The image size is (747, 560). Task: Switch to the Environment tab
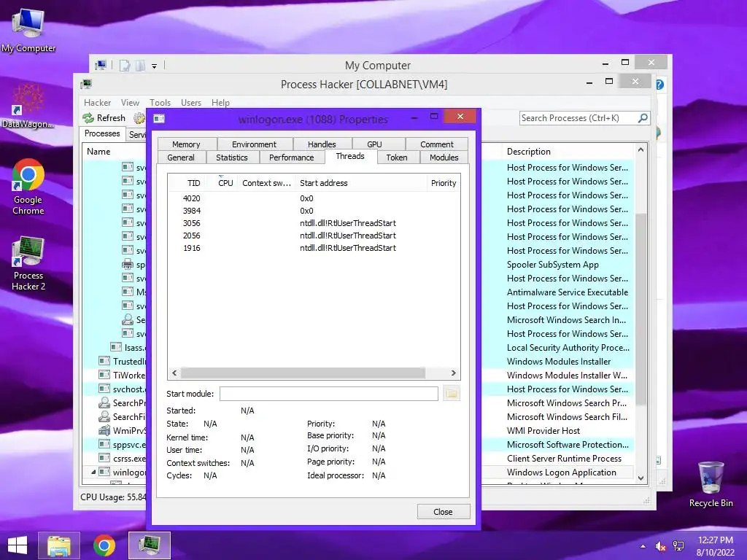(254, 144)
